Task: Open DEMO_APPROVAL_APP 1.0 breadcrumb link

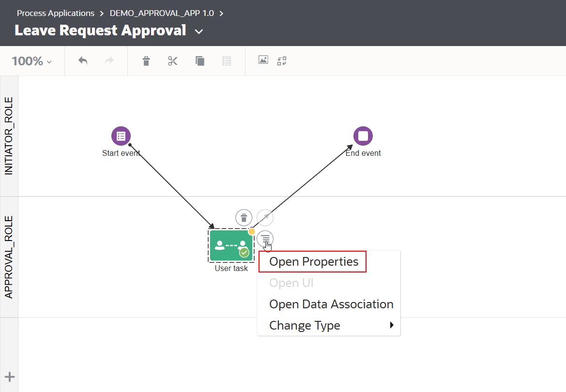Action: pyautogui.click(x=162, y=13)
